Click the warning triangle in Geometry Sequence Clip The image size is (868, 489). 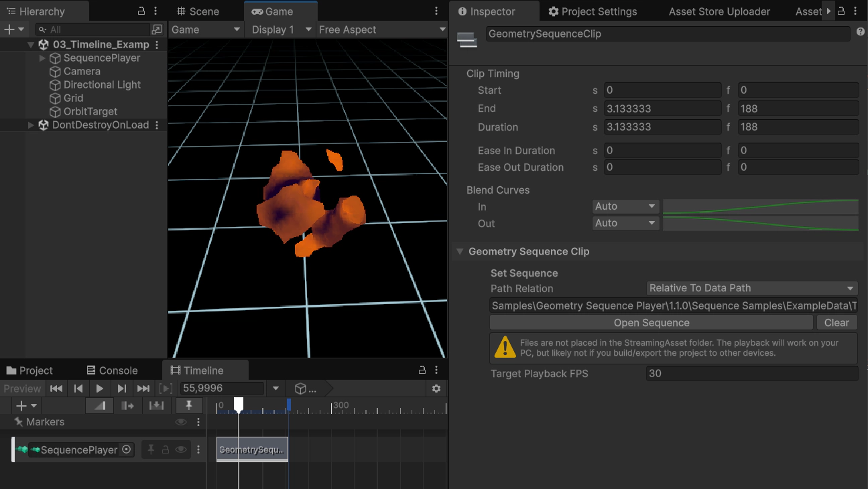click(505, 348)
